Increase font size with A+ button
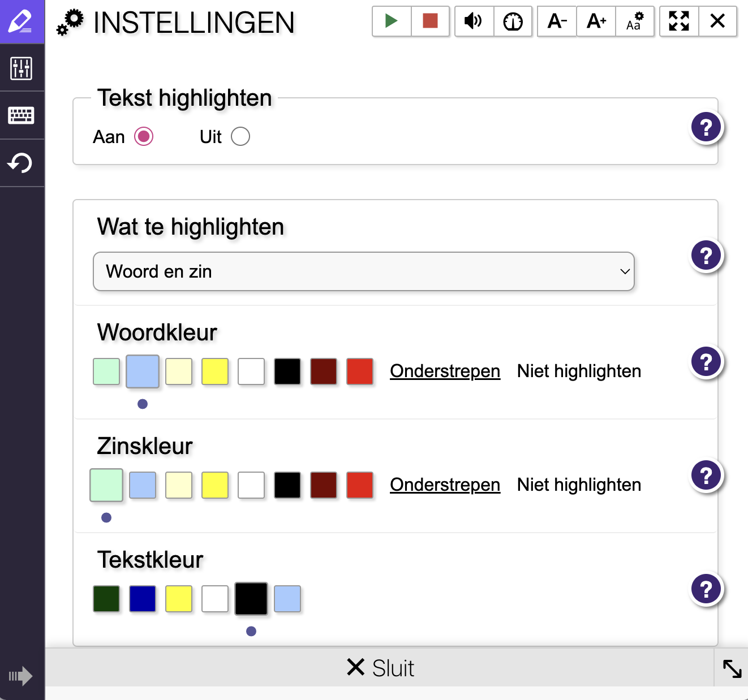 click(x=596, y=21)
